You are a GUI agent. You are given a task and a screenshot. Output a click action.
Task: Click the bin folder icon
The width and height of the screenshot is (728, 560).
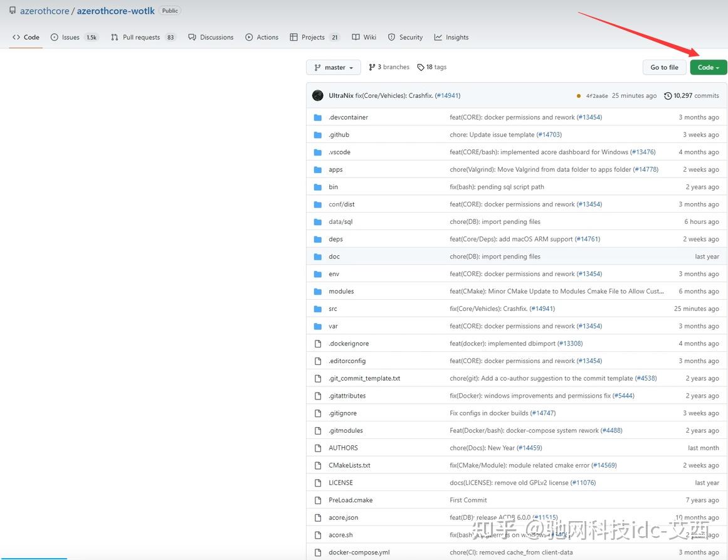coord(317,187)
